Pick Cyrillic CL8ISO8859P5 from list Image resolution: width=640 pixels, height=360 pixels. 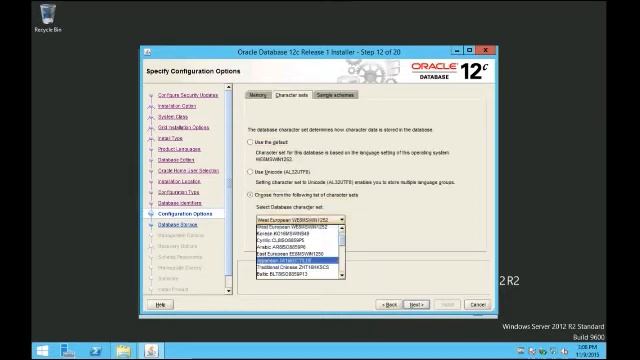point(297,240)
